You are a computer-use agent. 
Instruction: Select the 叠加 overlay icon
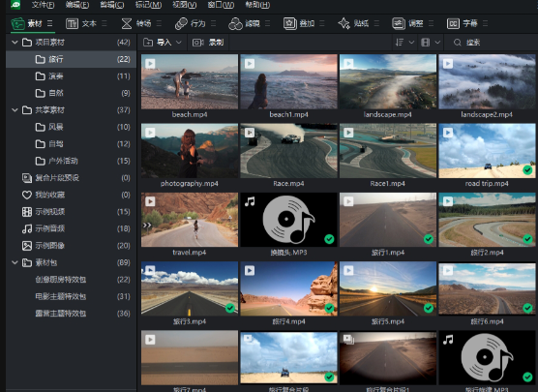[290, 23]
